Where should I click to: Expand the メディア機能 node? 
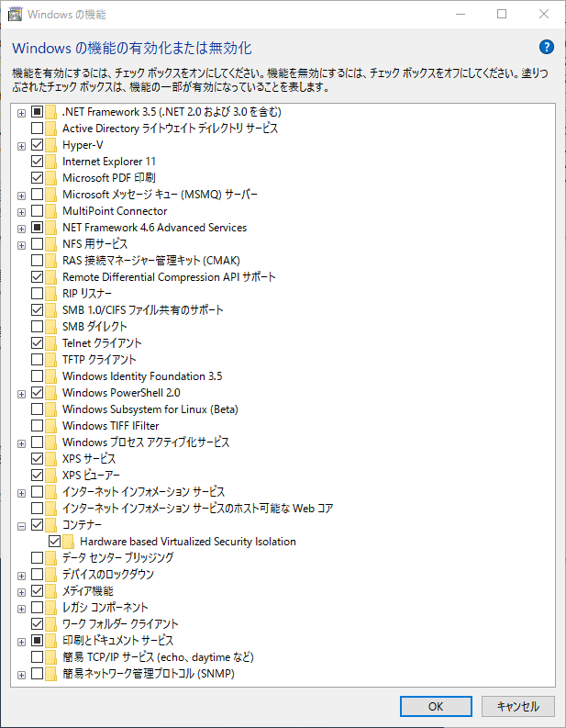[21, 592]
